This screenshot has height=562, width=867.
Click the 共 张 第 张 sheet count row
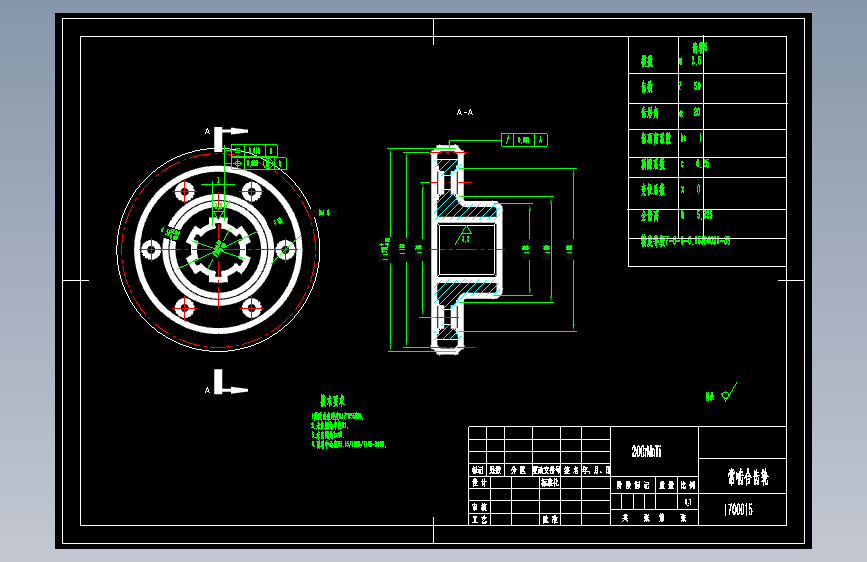655,518
